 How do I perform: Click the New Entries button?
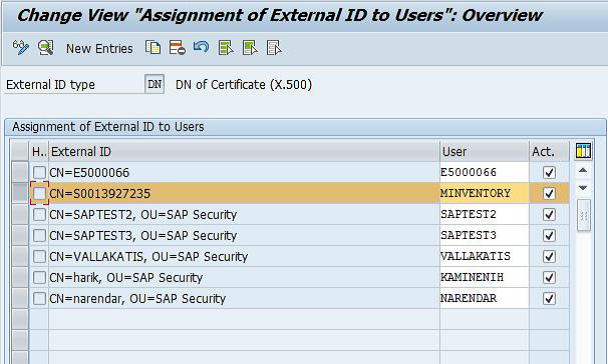pyautogui.click(x=99, y=48)
